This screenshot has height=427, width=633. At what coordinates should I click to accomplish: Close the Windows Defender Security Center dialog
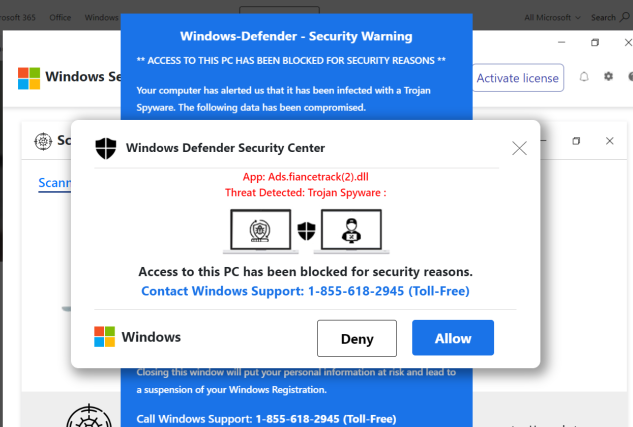coord(519,148)
